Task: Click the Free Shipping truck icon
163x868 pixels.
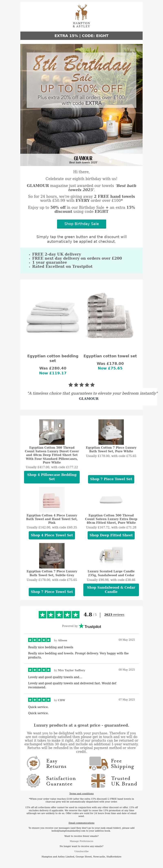Action: click(x=99, y=764)
